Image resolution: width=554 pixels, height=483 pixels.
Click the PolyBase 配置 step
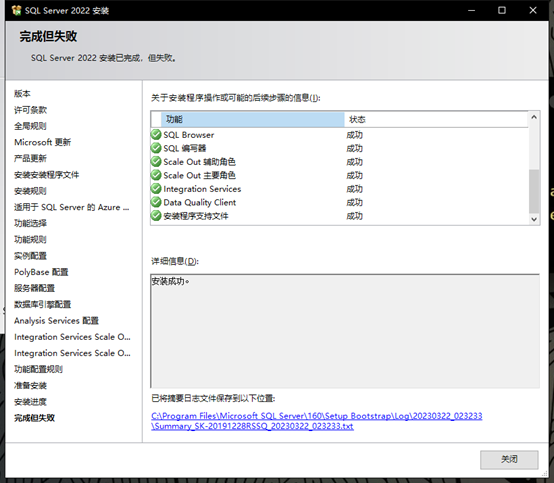[41, 272]
